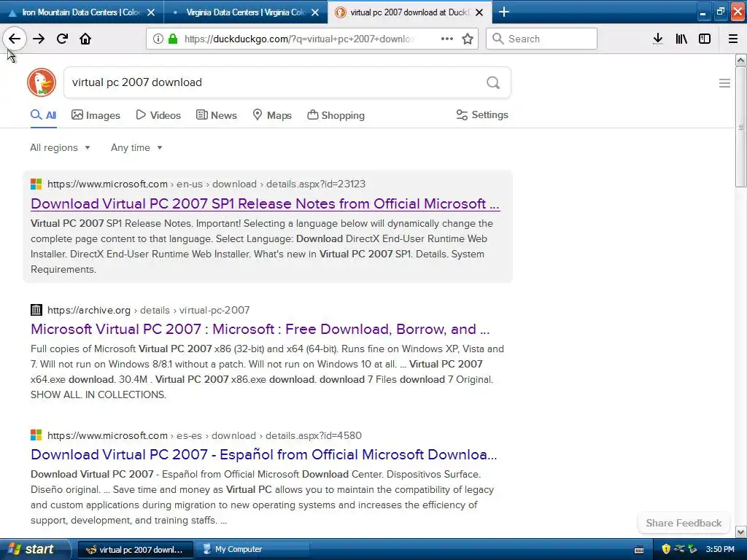This screenshot has width=747, height=560.
Task: Open Download Virtual PC 2007 SP1 Release Notes link
Action: coord(265,204)
